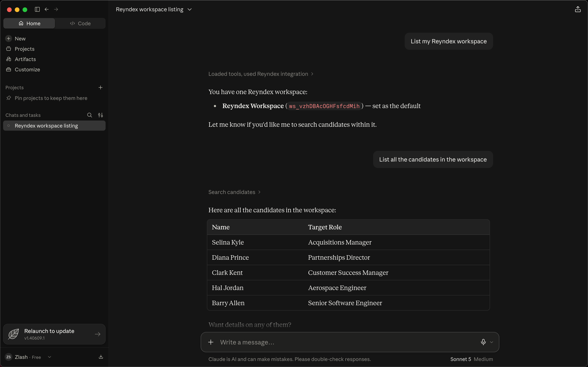Select the Reyndex workspace listing chat
This screenshot has height=367, width=588.
[x=54, y=126]
